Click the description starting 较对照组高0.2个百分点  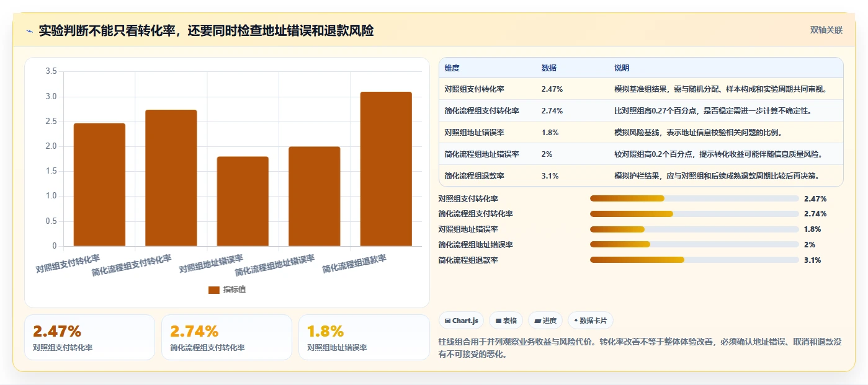click(x=718, y=154)
